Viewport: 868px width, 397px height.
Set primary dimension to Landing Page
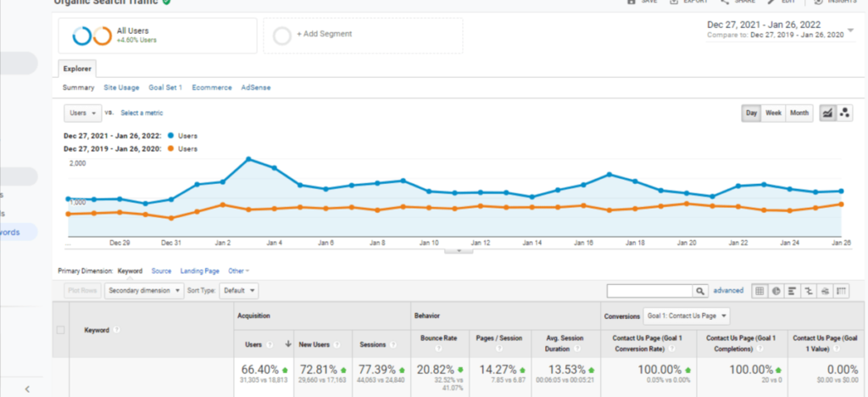coord(200,271)
